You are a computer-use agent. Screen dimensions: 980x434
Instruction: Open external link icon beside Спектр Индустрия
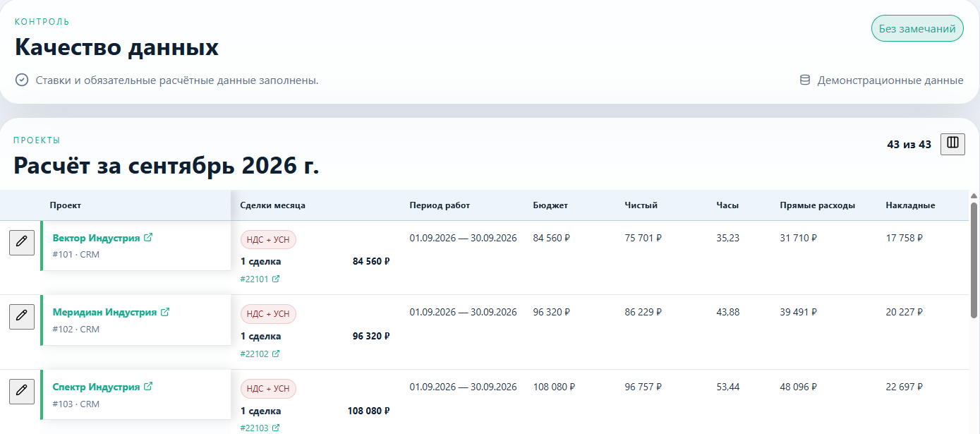click(148, 387)
